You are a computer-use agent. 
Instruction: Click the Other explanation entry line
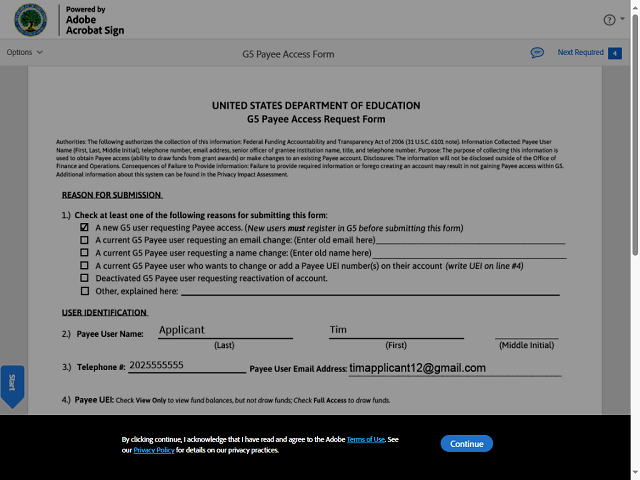tap(370, 291)
